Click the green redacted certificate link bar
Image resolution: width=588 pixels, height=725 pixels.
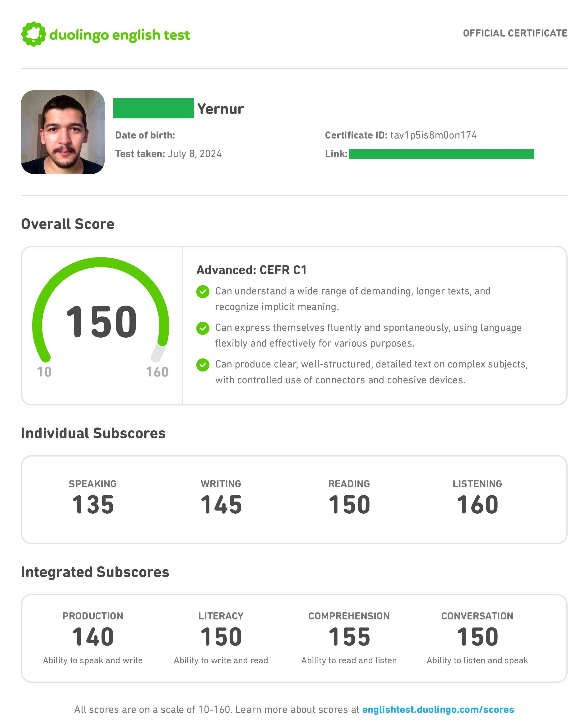[441, 154]
